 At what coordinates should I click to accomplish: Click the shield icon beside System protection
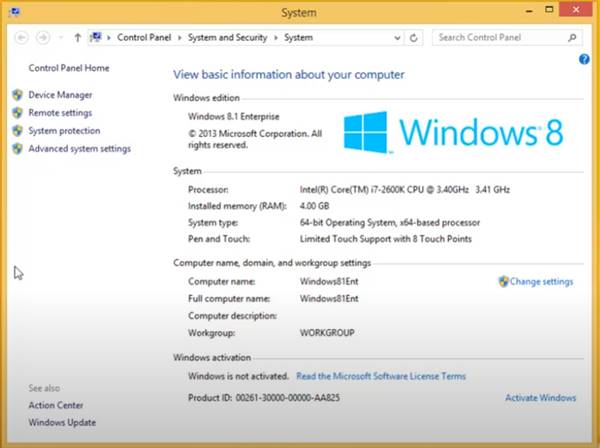pos(17,131)
